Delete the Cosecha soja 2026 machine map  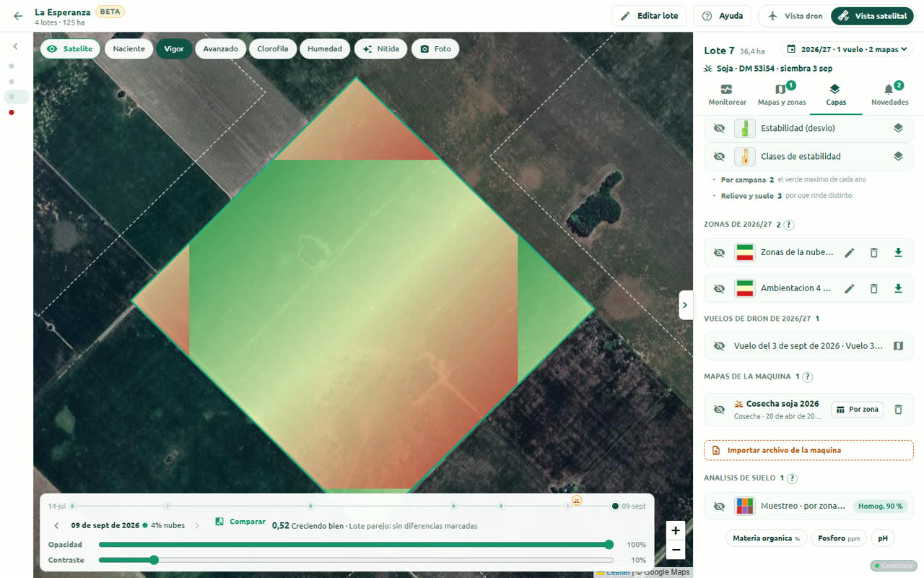(898, 410)
